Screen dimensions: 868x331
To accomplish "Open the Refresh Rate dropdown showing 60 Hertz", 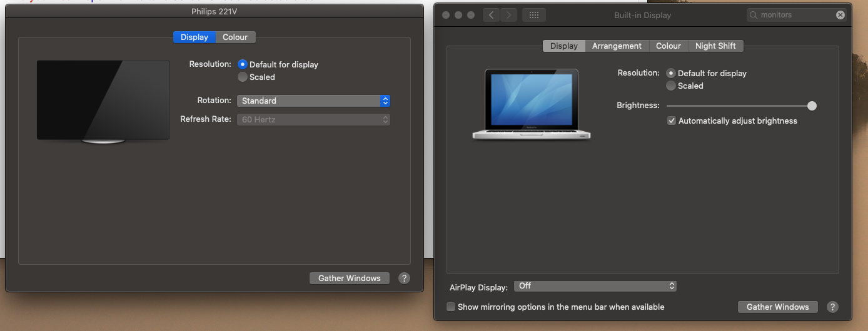I will pyautogui.click(x=313, y=119).
